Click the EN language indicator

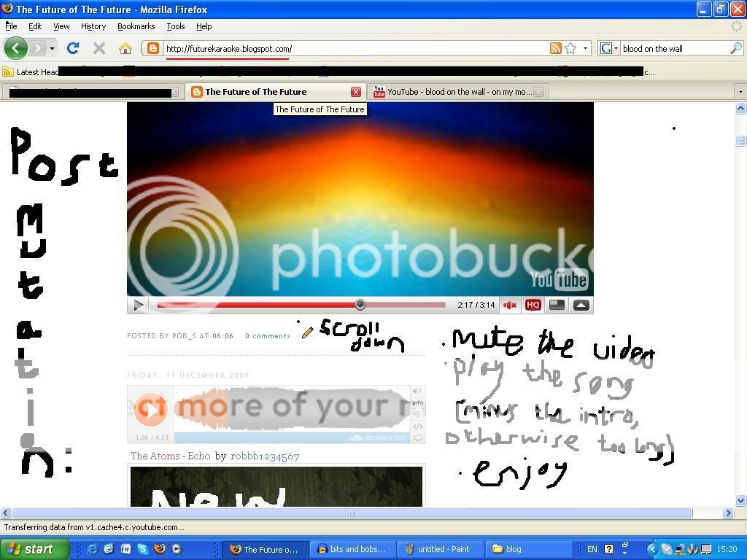click(592, 549)
